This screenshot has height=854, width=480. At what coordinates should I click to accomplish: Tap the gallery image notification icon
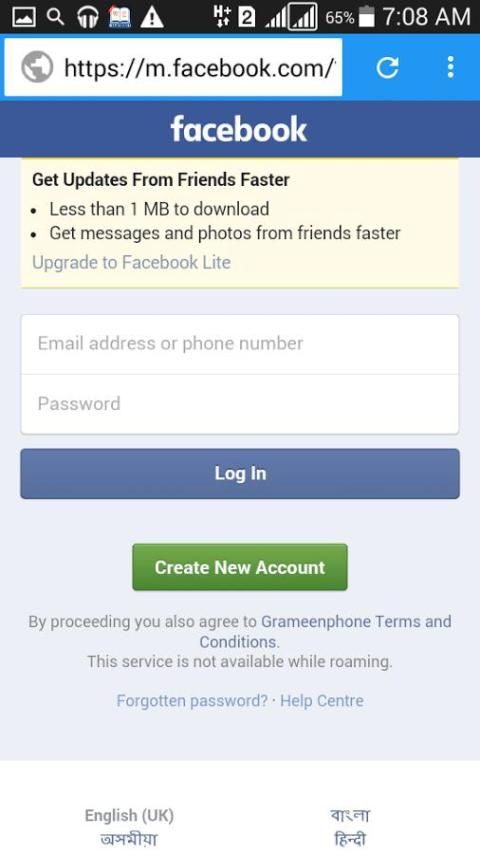click(23, 17)
